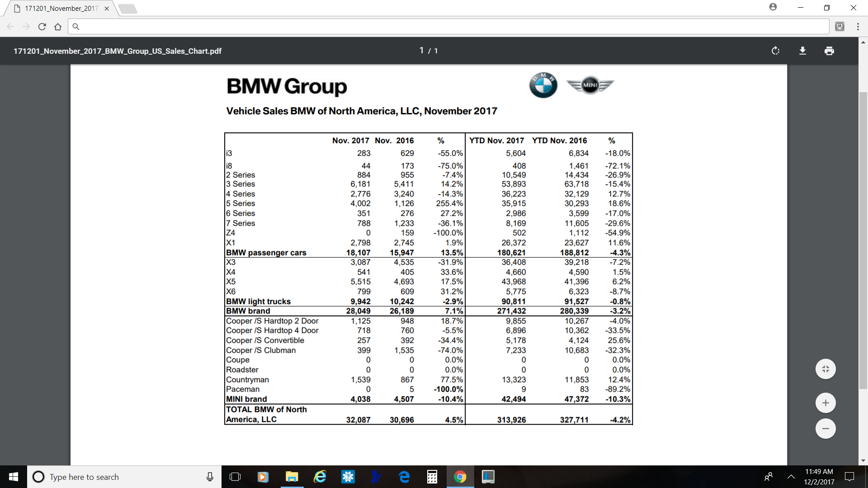Rotate the PDF document clockwise
Viewport: 868px width, 488px height.
(x=775, y=51)
